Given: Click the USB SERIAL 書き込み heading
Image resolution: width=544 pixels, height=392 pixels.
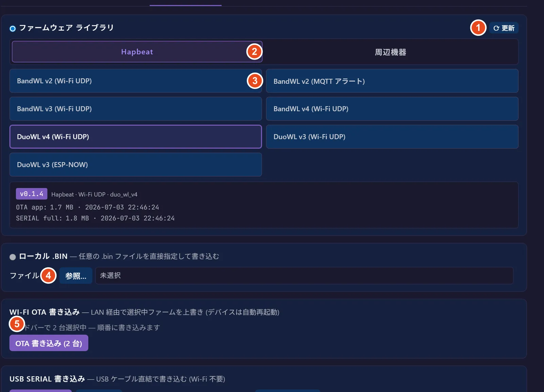Looking at the screenshot, I should click(x=47, y=379).
